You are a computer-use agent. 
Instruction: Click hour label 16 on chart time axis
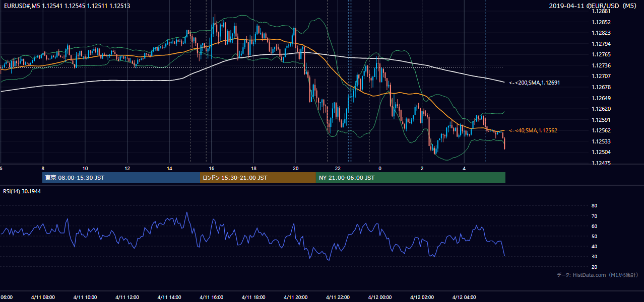click(212, 168)
